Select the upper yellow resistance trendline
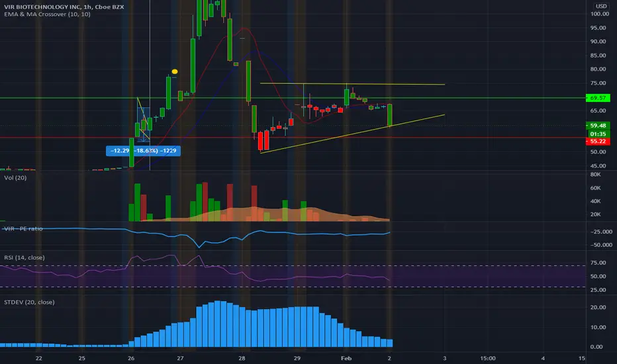This screenshot has width=617, height=364. click(352, 84)
